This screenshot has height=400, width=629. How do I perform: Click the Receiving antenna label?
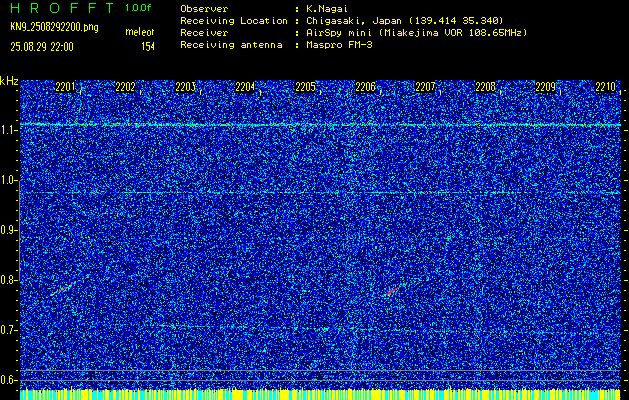(231, 45)
